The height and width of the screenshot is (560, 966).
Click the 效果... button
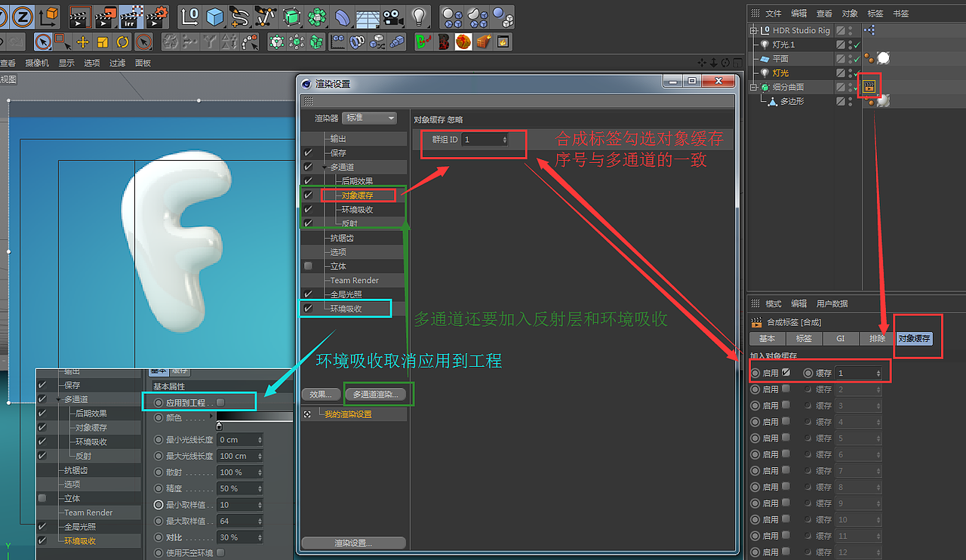tap(321, 394)
